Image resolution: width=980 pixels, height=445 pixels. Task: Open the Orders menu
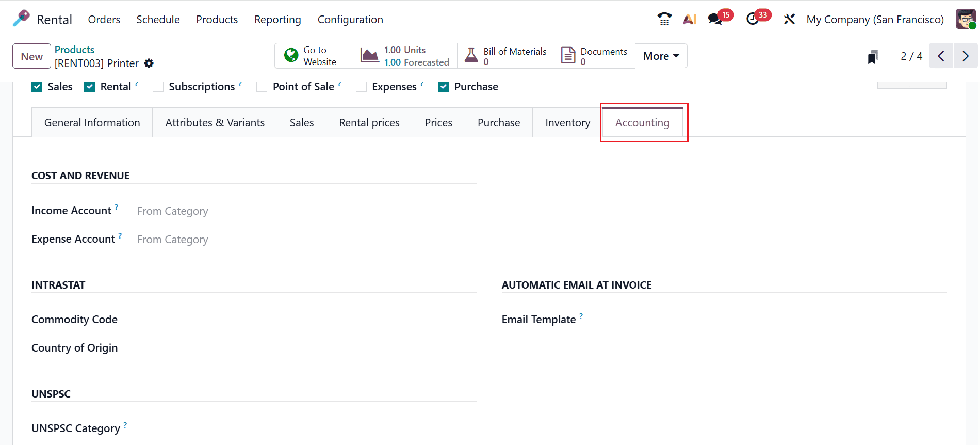104,19
